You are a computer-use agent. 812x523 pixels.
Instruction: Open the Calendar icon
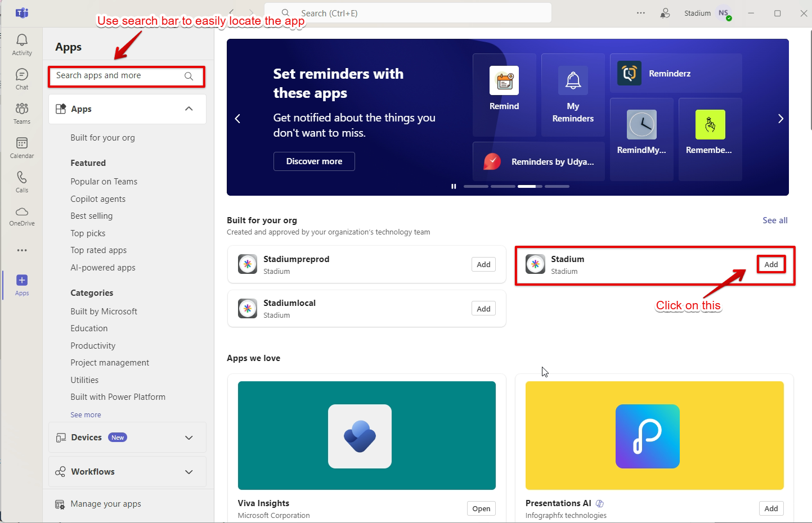pos(22,147)
